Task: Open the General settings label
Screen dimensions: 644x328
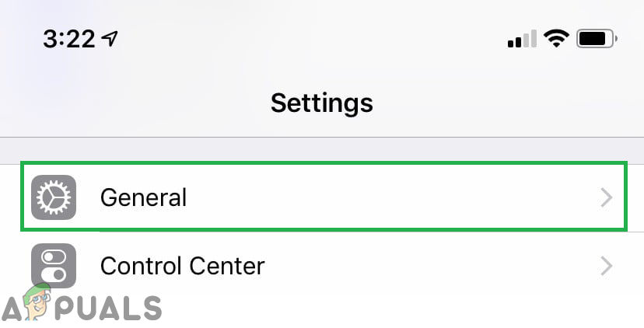Action: click(143, 197)
